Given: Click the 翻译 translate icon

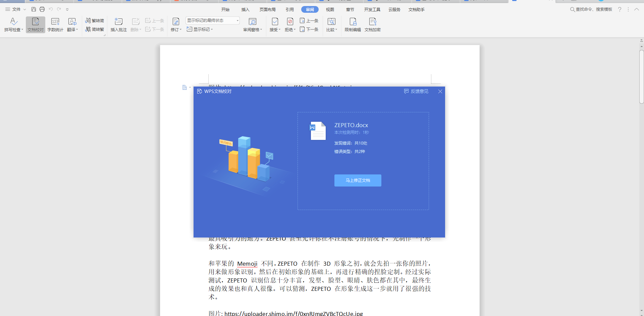Looking at the screenshot, I should pyautogui.click(x=72, y=25).
